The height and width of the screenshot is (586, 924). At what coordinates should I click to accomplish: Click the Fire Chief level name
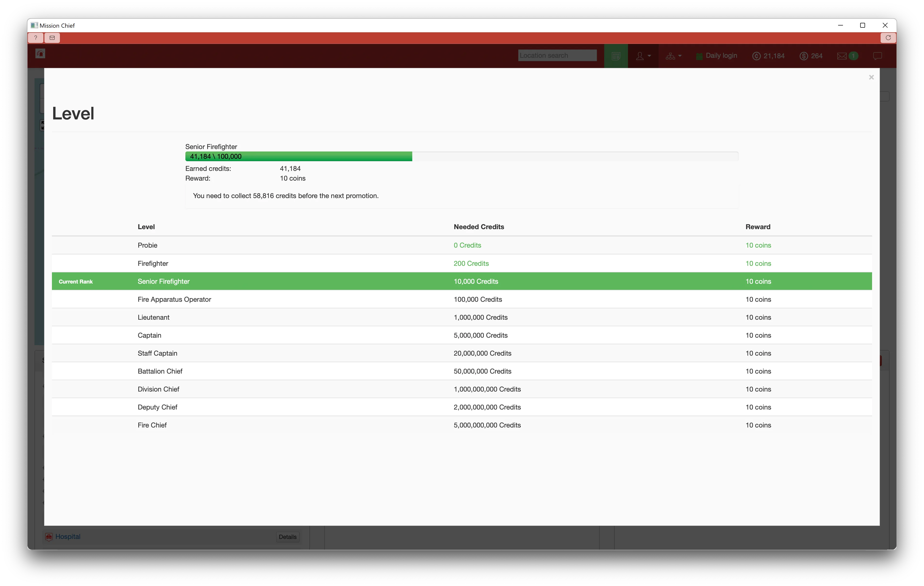coord(152,425)
